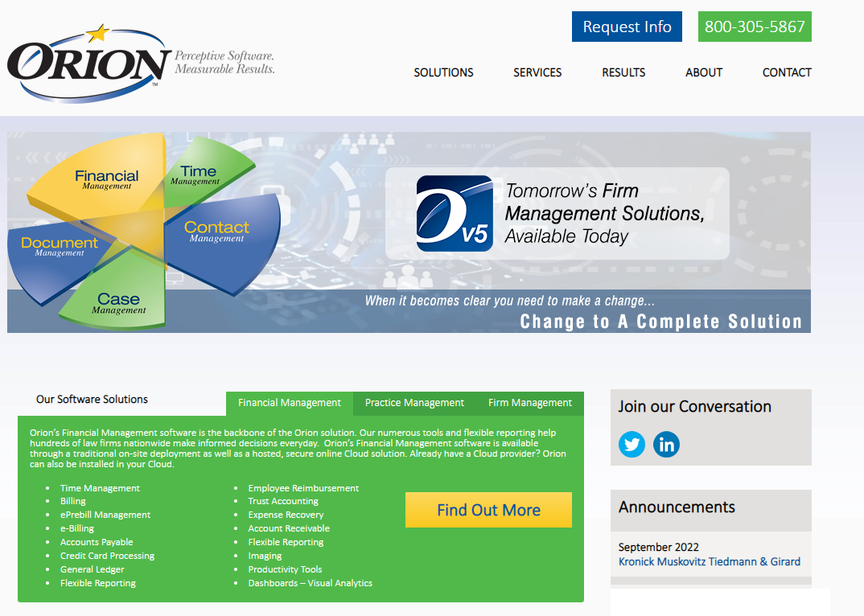Screen dimensions: 864x616
Task: Click the Orion v5 logo in banner
Action: pos(455,213)
